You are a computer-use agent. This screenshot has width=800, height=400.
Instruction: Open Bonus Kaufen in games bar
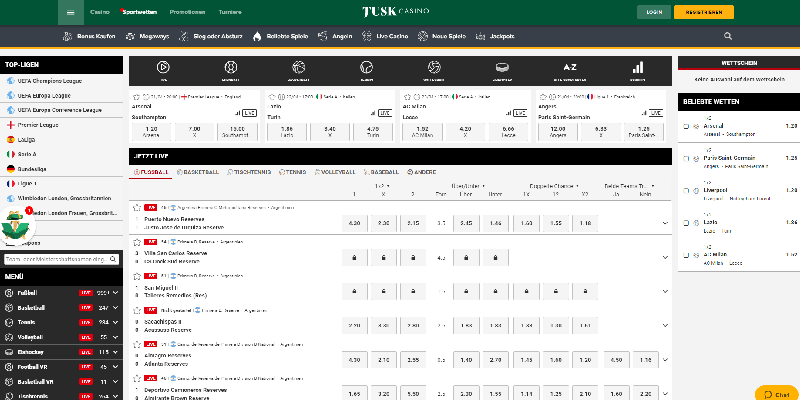(89, 36)
